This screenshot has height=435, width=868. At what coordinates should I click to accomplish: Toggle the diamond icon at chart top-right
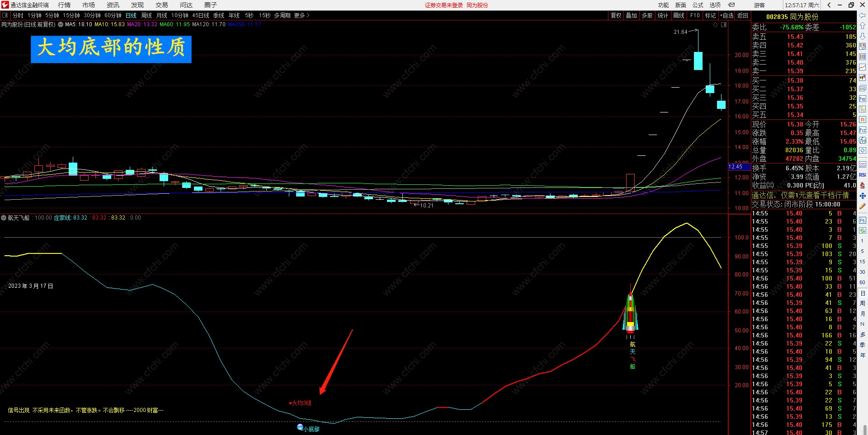[715, 24]
